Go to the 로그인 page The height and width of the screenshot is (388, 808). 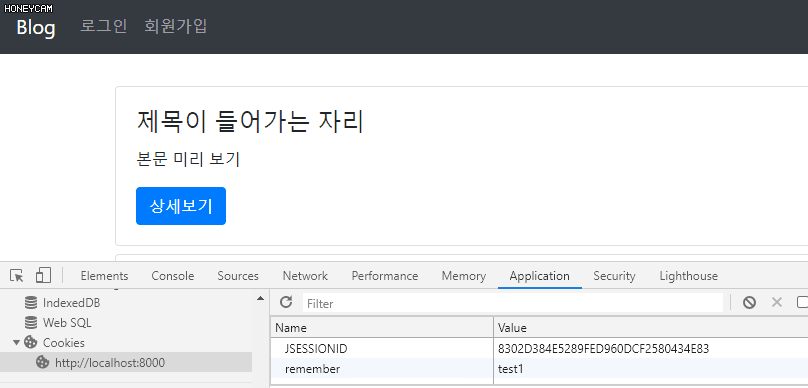pyautogui.click(x=104, y=26)
